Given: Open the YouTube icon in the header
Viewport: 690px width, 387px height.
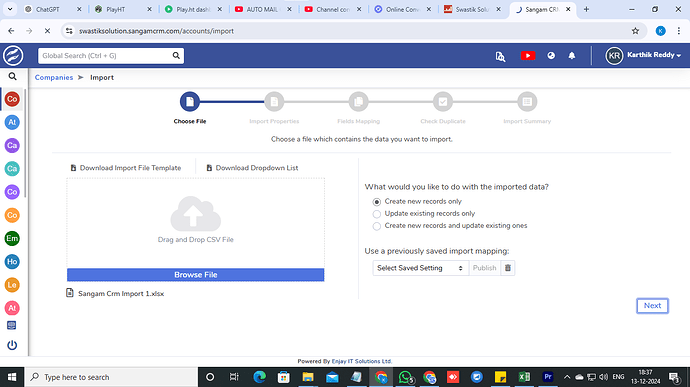Looking at the screenshot, I should tap(528, 56).
